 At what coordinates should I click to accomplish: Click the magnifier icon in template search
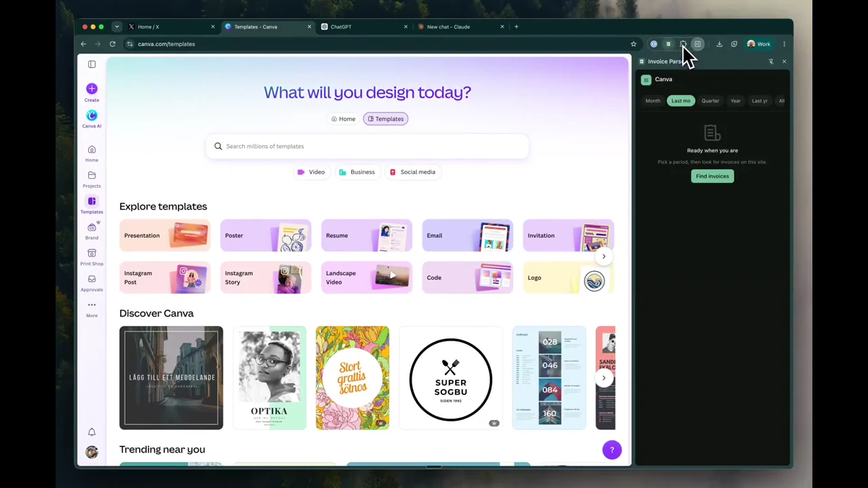[218, 146]
